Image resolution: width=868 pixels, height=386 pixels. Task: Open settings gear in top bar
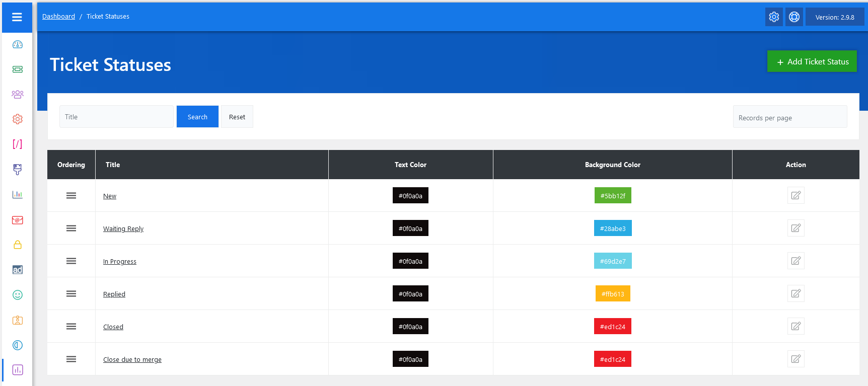(x=774, y=17)
